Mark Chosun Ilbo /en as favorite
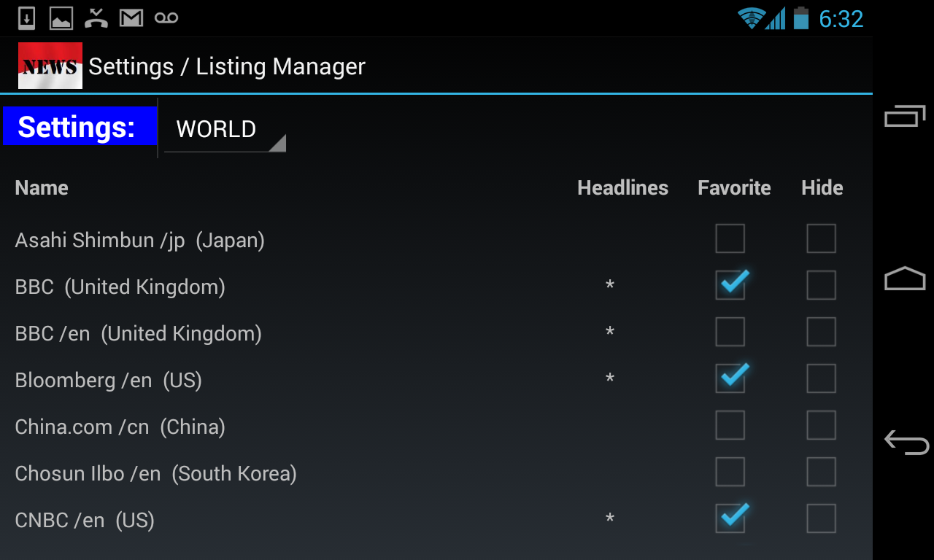The height and width of the screenshot is (560, 934). pyautogui.click(x=730, y=472)
